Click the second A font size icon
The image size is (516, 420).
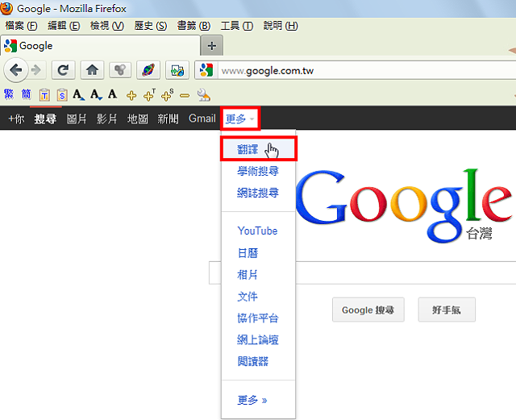click(97, 95)
